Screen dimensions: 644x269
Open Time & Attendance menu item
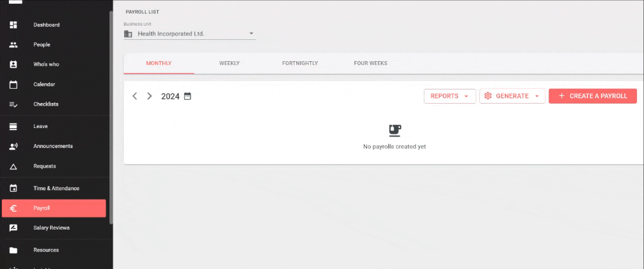54,189
